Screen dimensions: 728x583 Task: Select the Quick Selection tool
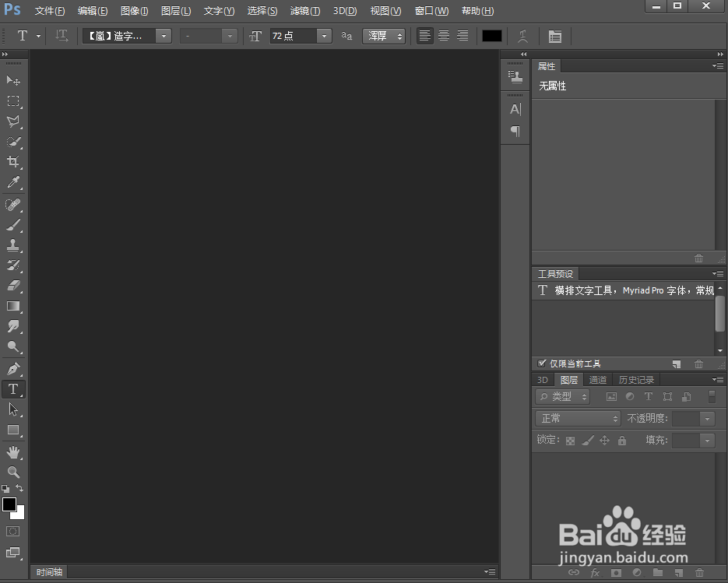coord(13,142)
